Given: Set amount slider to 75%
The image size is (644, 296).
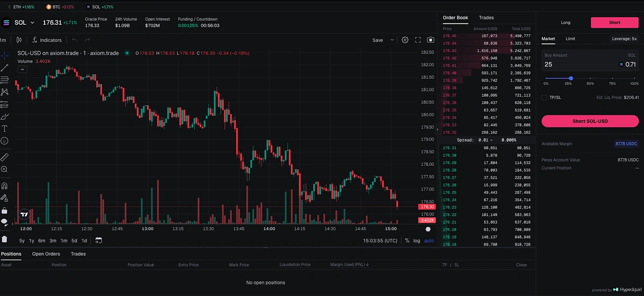Looking at the screenshot, I should click(x=612, y=78).
